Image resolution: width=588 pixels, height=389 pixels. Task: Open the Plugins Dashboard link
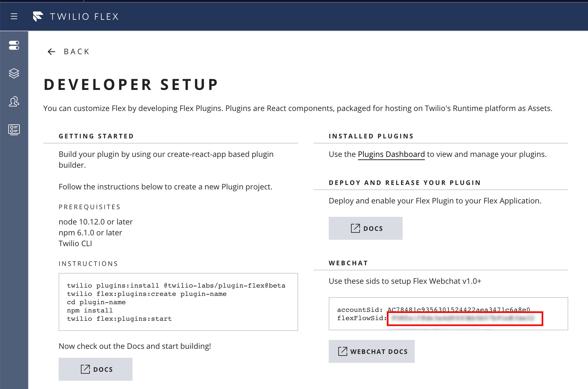(391, 154)
